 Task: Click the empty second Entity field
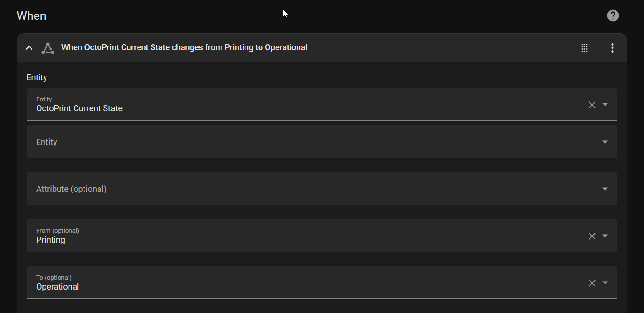click(282, 142)
